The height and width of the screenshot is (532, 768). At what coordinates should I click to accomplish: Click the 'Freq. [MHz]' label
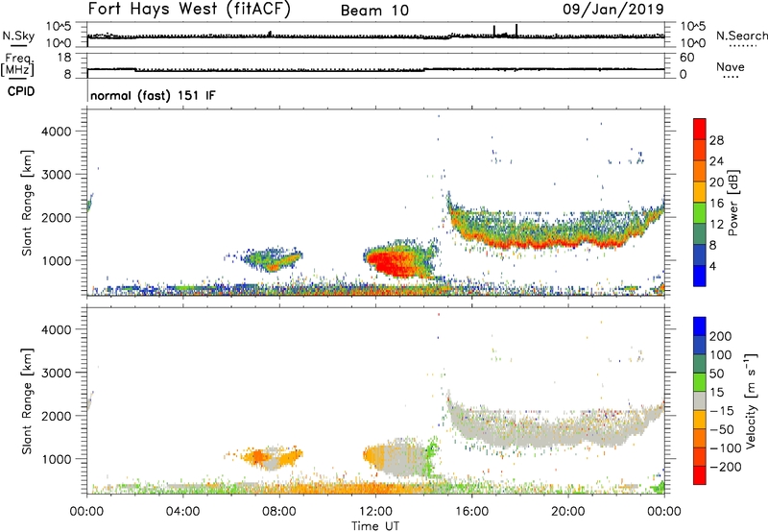pyautogui.click(x=17, y=64)
